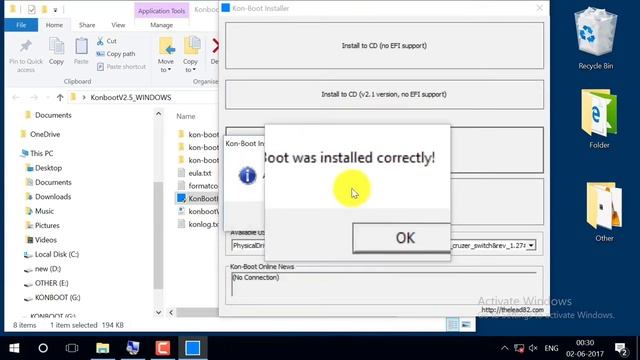
Task: Select the Other folder desktop icon
Action: pos(604,212)
